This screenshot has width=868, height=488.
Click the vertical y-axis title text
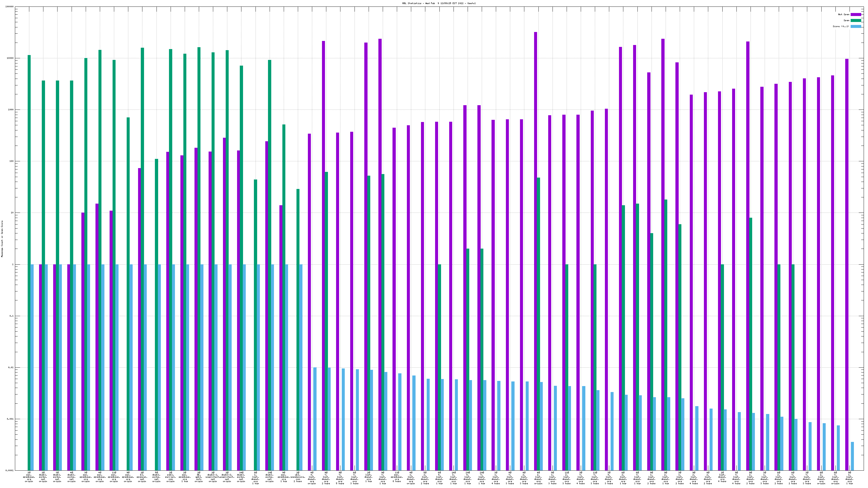coord(2,239)
